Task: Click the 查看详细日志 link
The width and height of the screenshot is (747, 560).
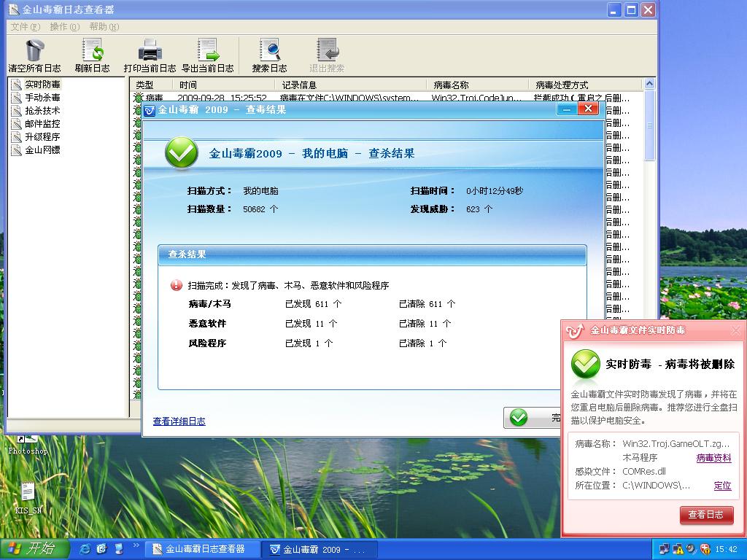Action: [x=179, y=421]
